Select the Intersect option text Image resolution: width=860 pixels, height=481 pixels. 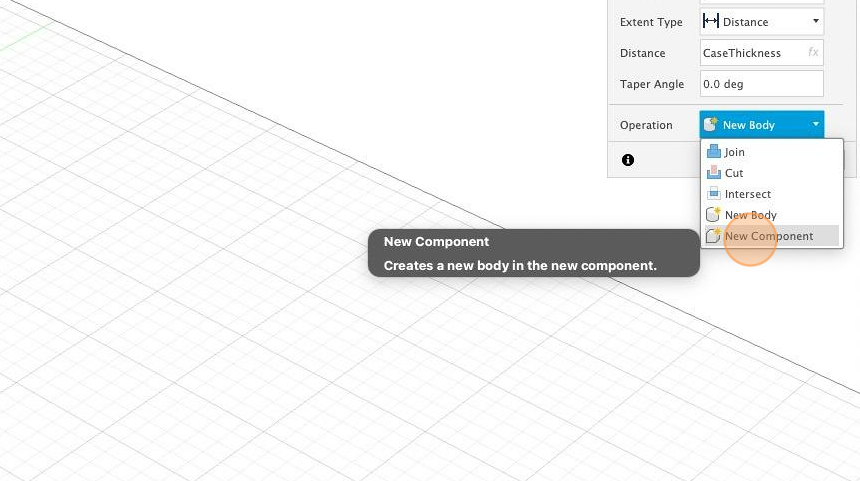tap(748, 194)
